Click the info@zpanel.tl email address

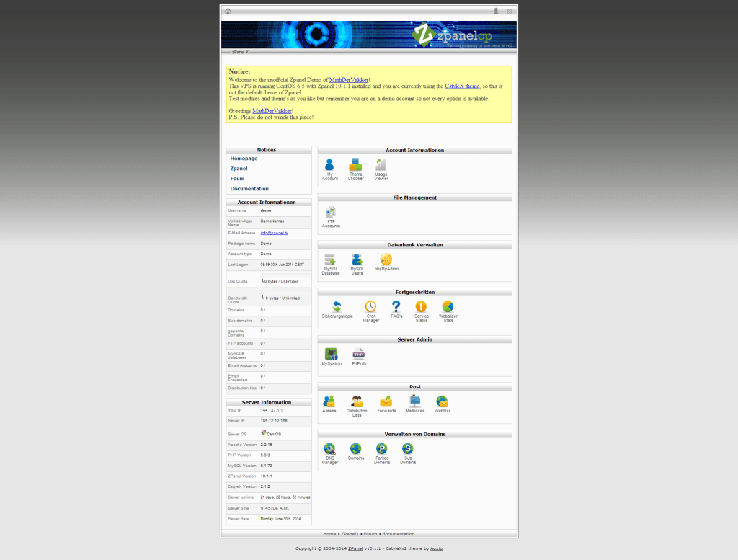(274, 233)
